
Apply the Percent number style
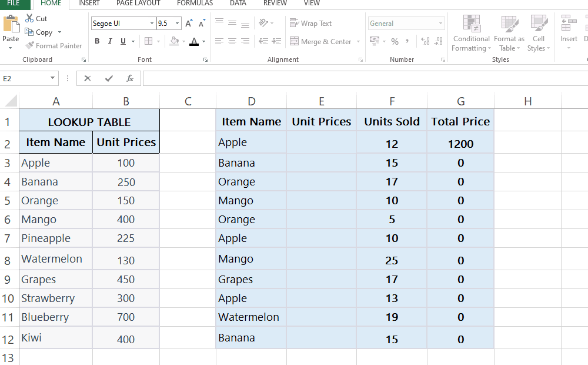[395, 41]
